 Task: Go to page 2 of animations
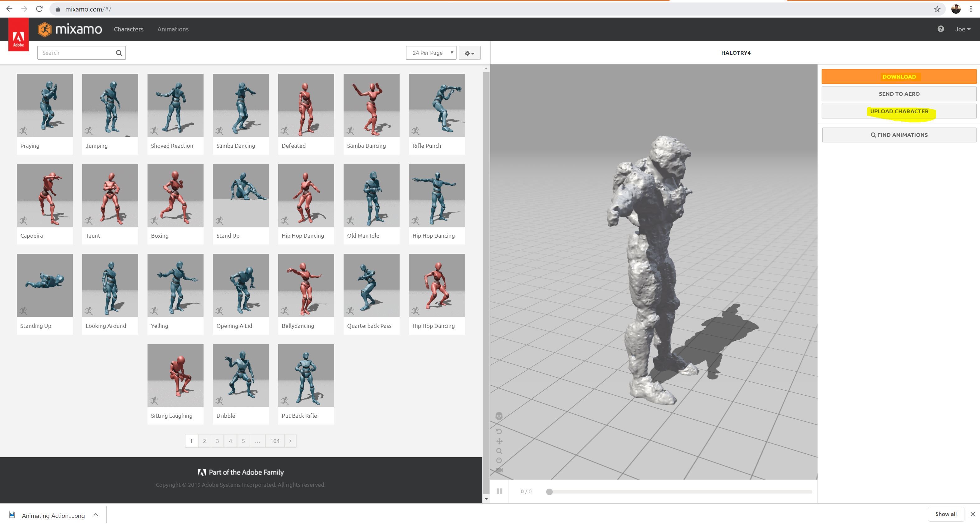pyautogui.click(x=204, y=441)
